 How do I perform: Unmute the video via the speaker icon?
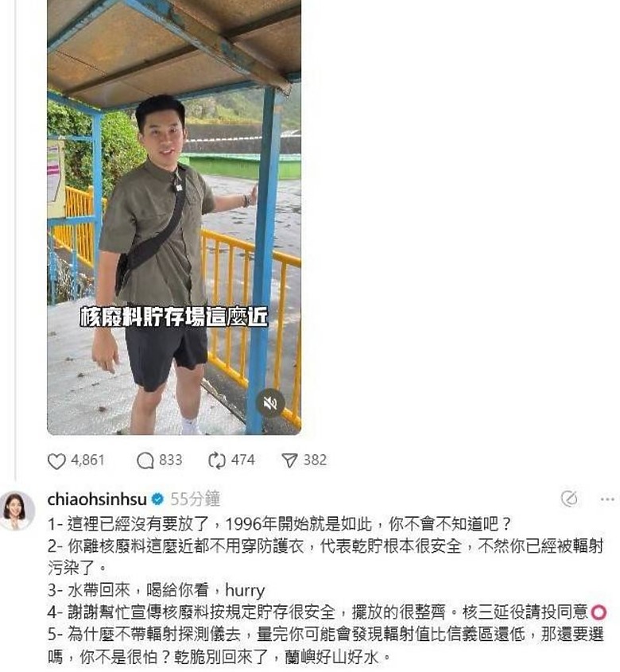tap(270, 403)
